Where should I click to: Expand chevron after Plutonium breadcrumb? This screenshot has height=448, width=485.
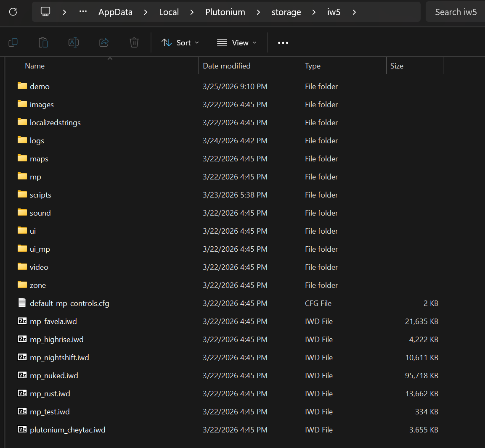click(x=258, y=12)
